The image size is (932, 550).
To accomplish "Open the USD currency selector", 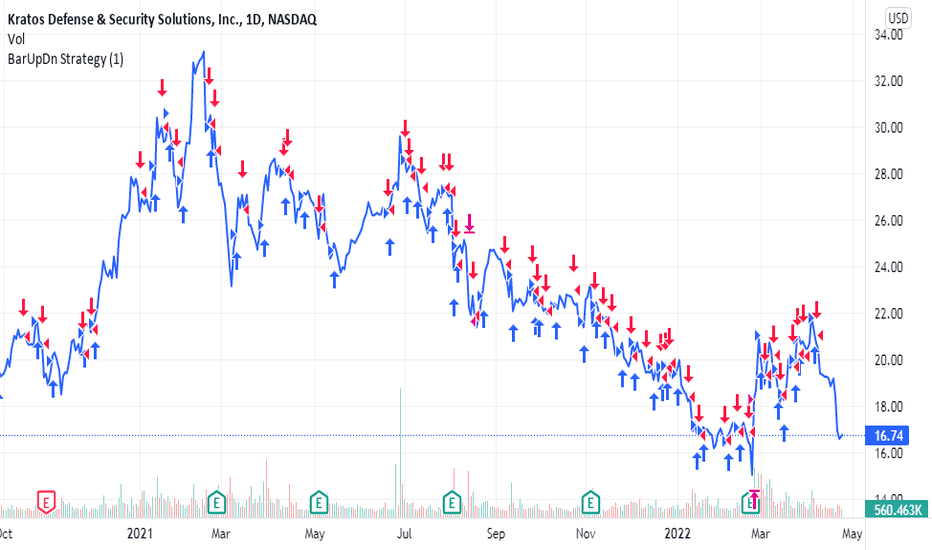I will 898,18.
